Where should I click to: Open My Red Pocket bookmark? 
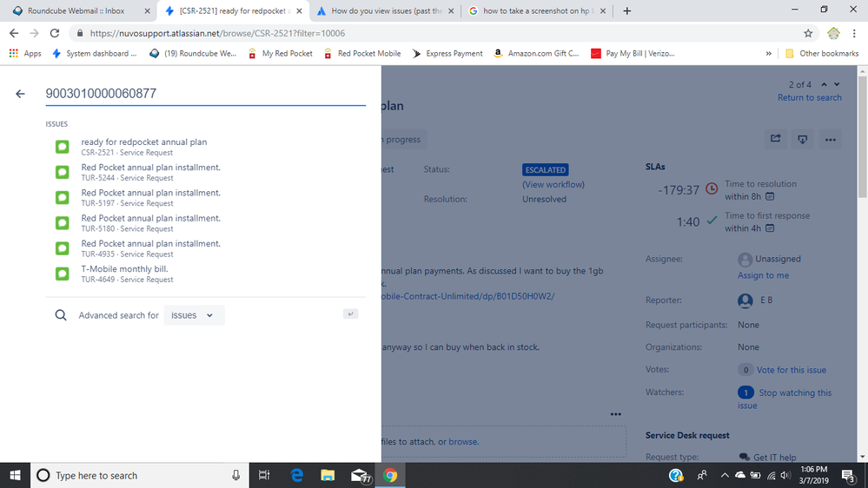pyautogui.click(x=280, y=54)
